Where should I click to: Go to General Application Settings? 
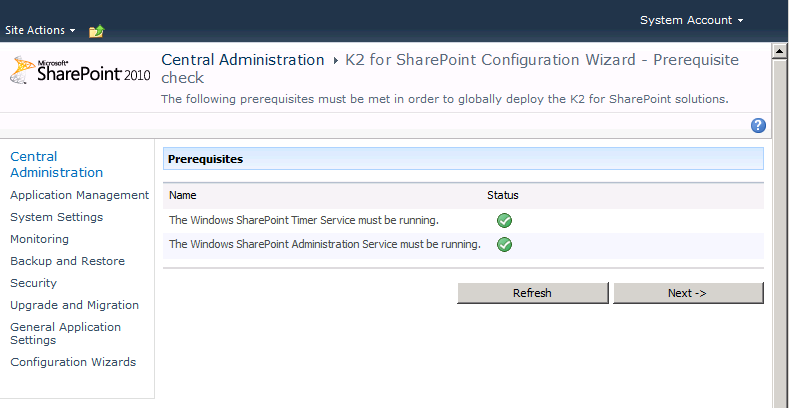65,334
